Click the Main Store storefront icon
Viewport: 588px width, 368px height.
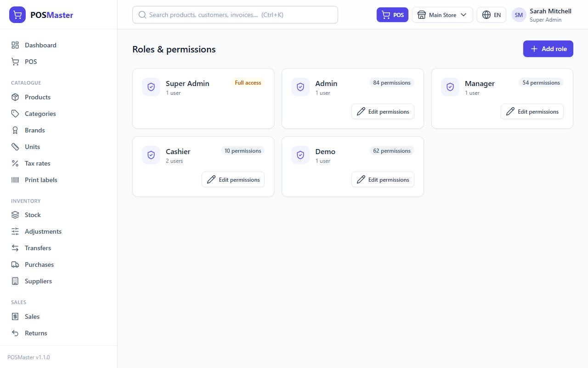click(x=422, y=15)
